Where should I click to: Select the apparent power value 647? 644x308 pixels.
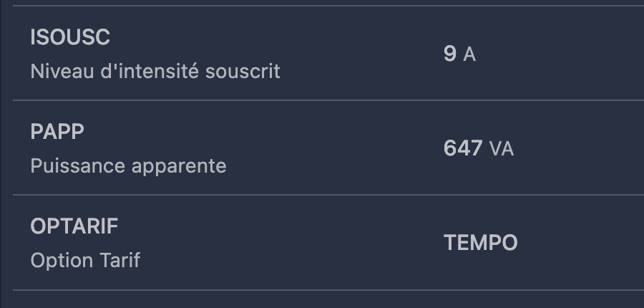pos(463,148)
